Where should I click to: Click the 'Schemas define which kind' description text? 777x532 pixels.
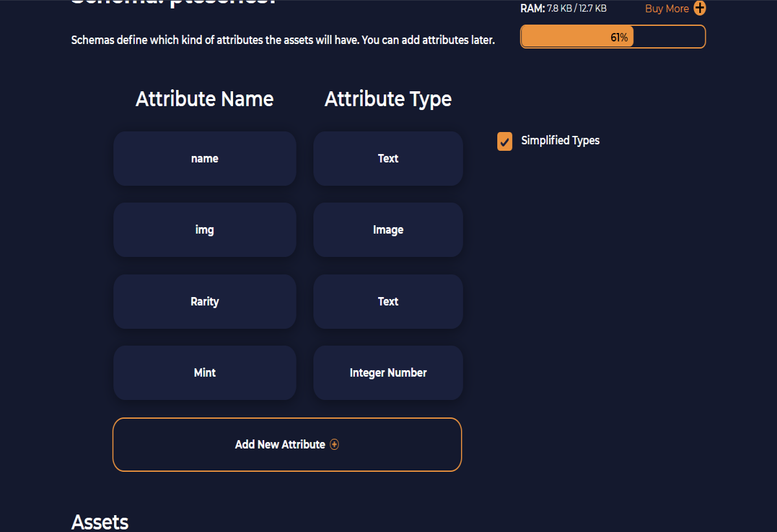tap(283, 40)
